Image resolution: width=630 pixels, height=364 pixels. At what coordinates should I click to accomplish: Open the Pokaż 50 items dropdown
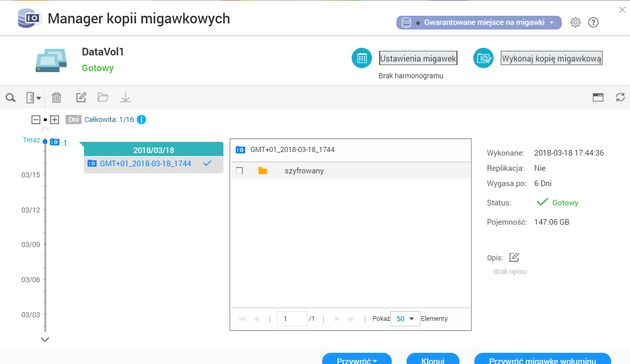pyautogui.click(x=405, y=319)
